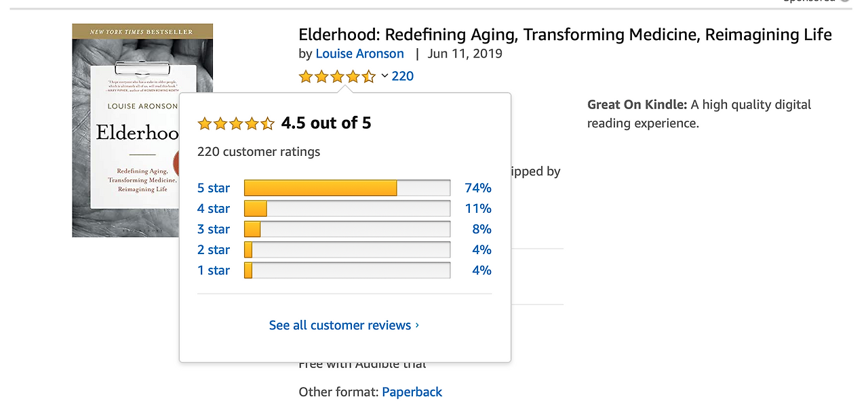
Task: Click the 74% percentage link
Action: click(478, 188)
